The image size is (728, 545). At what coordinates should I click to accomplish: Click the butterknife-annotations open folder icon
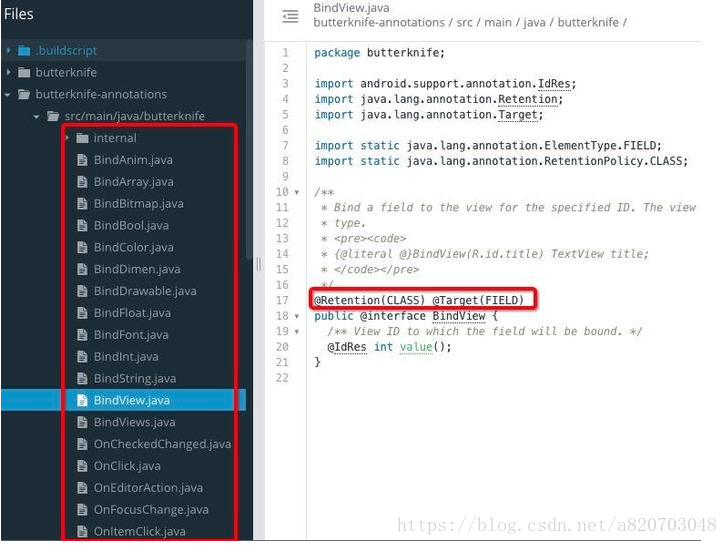point(24,94)
